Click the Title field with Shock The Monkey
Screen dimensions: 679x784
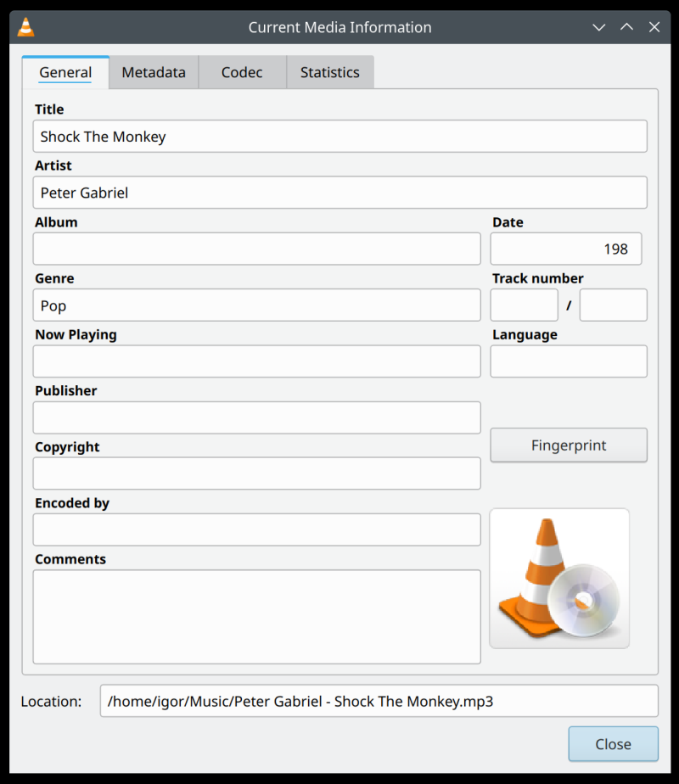pos(340,137)
